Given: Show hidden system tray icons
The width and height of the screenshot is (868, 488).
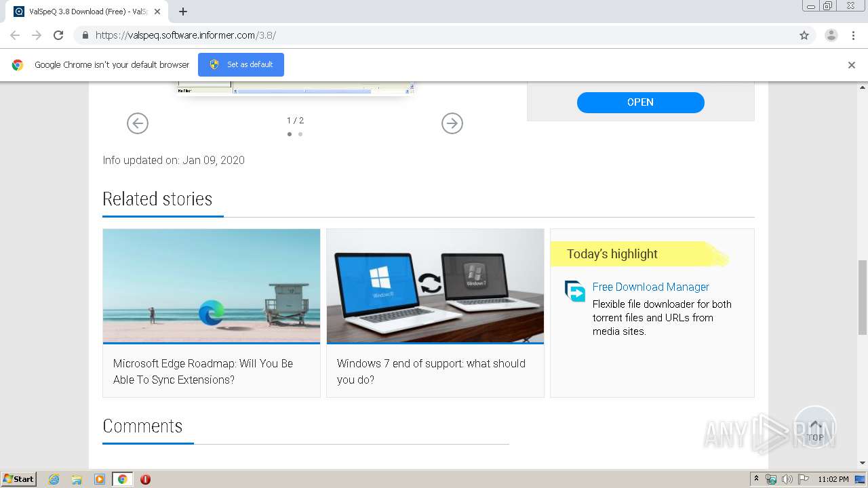Looking at the screenshot, I should click(757, 479).
